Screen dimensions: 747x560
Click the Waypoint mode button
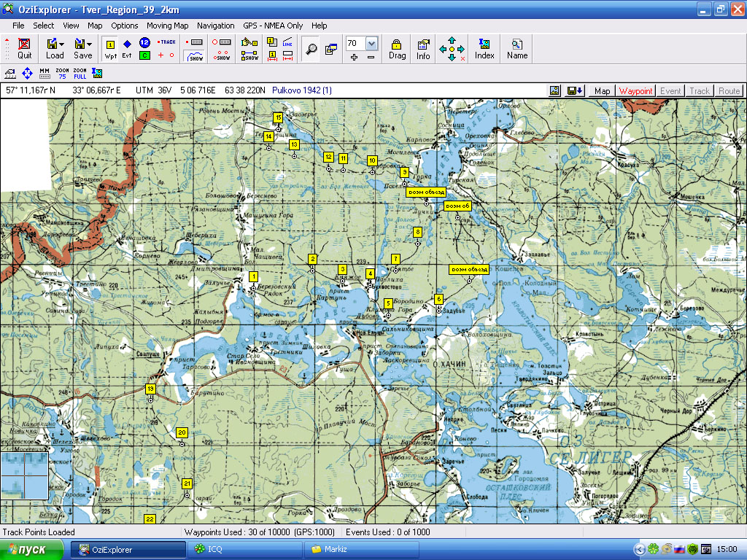coord(635,91)
